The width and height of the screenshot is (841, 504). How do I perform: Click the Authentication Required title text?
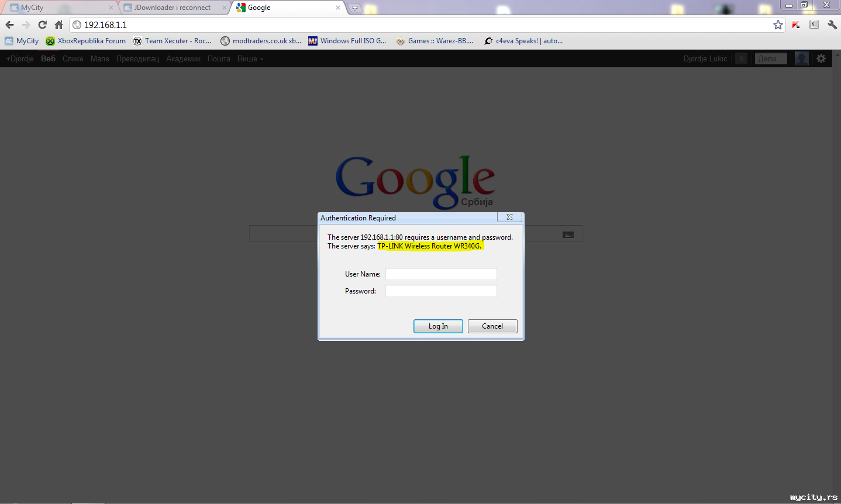click(x=358, y=218)
